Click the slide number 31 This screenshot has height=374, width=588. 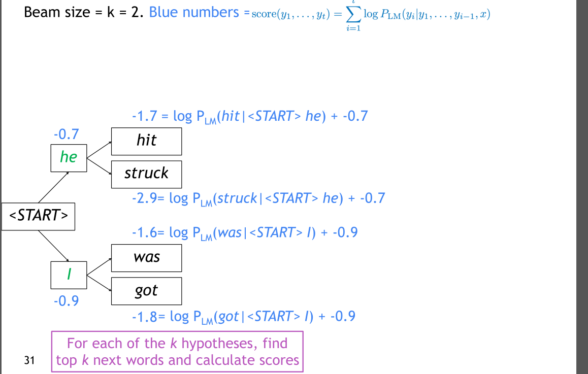(x=29, y=360)
